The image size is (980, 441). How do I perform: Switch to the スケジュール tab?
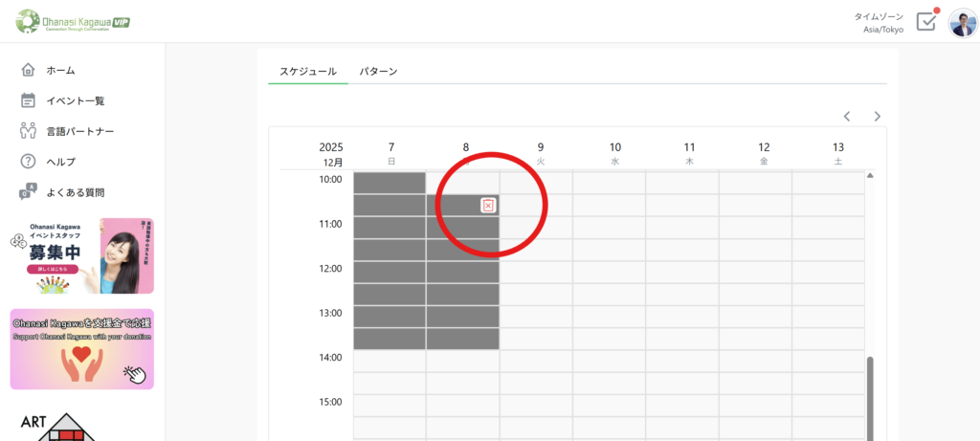pos(307,72)
